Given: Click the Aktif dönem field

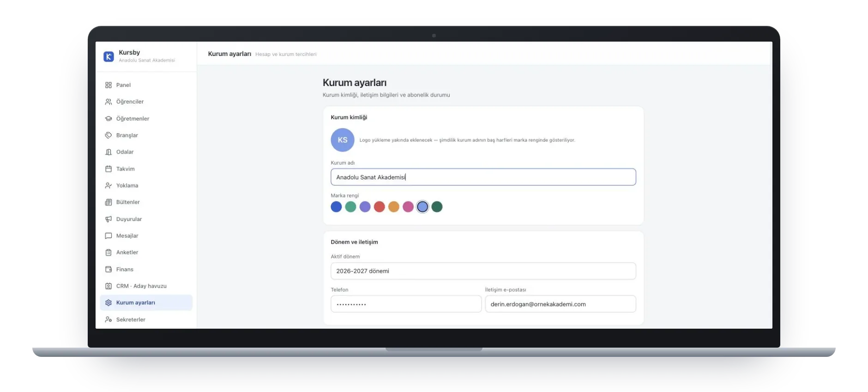Looking at the screenshot, I should (x=483, y=271).
